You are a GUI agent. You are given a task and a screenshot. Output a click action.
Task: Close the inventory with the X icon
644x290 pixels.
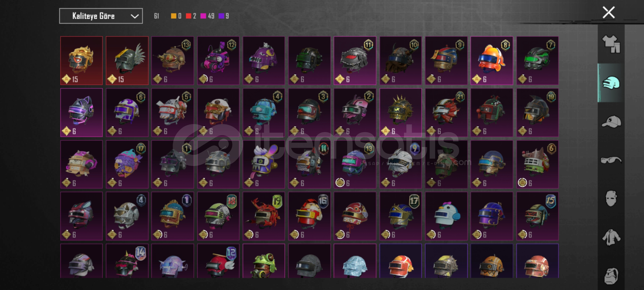pyautogui.click(x=609, y=12)
